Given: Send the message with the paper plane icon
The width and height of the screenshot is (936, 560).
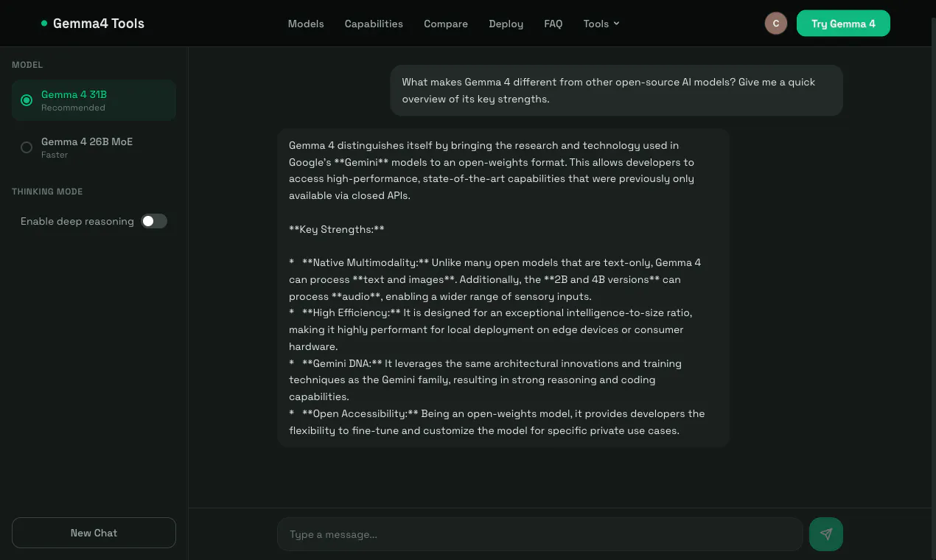Looking at the screenshot, I should pos(825,534).
